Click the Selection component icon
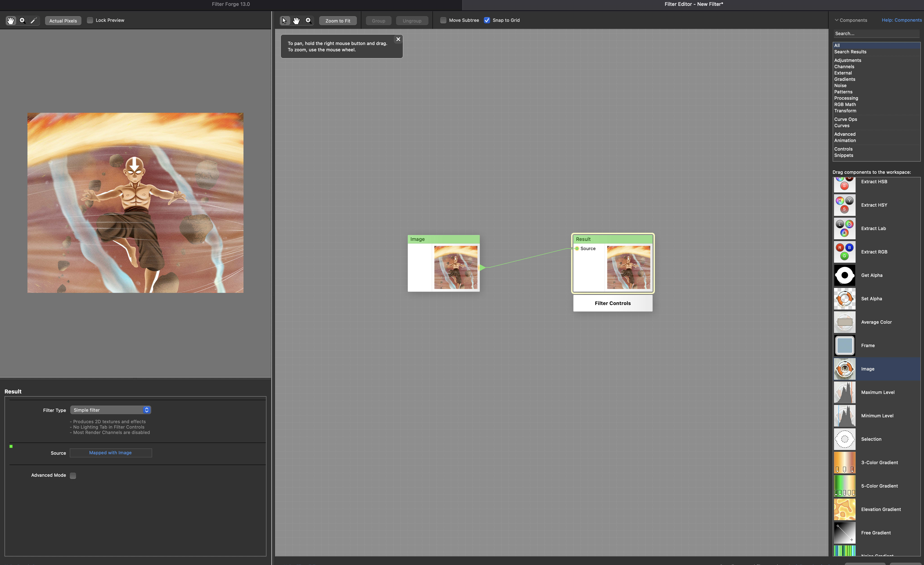This screenshot has width=924, height=565. [845, 439]
